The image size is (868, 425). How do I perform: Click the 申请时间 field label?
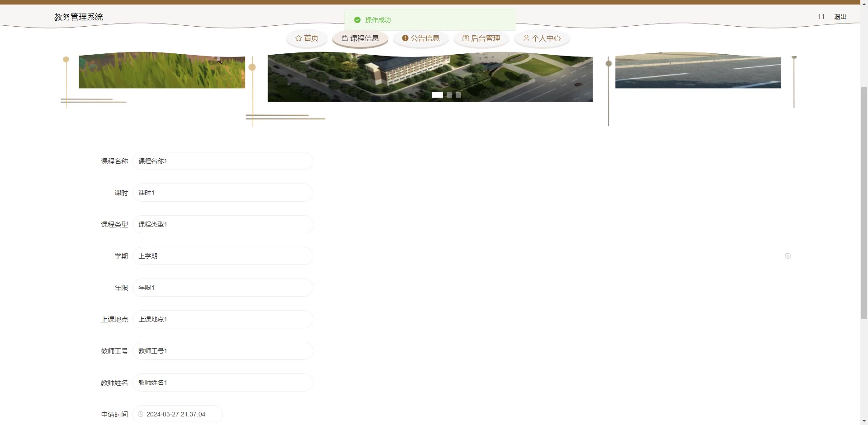[114, 414]
